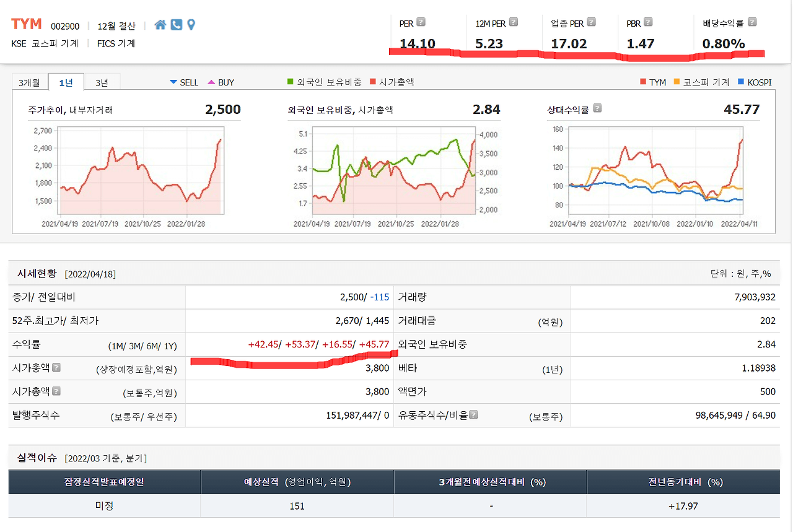Click 예상실적 column header

coord(297,482)
